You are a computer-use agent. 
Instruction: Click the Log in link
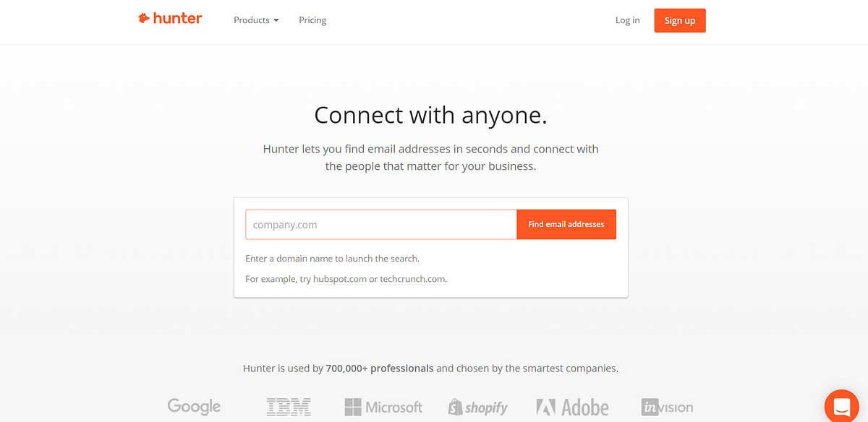627,20
